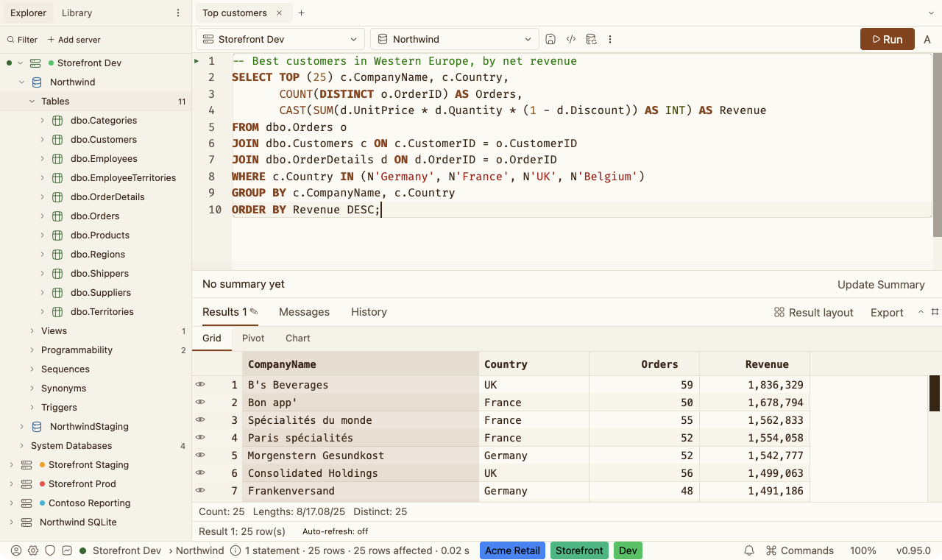Click the user account icon in status bar
This screenshot has width=942, height=560.
(x=16, y=550)
